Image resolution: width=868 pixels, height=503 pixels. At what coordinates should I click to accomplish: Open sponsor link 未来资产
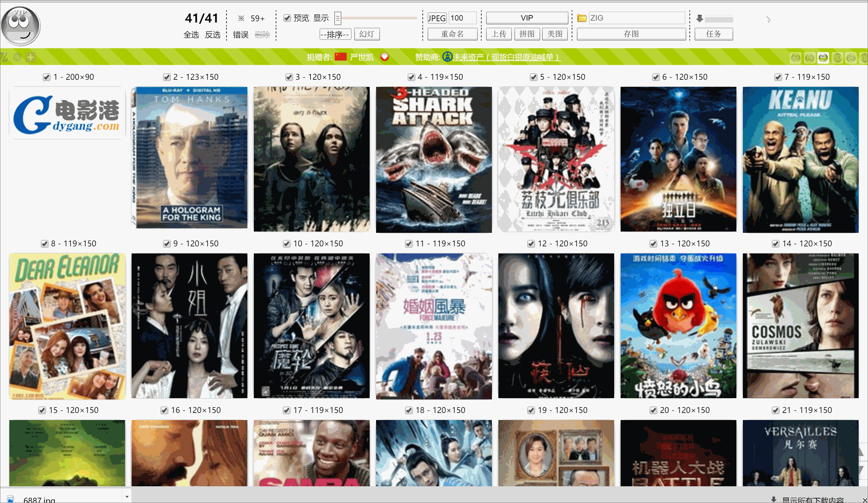pos(507,57)
